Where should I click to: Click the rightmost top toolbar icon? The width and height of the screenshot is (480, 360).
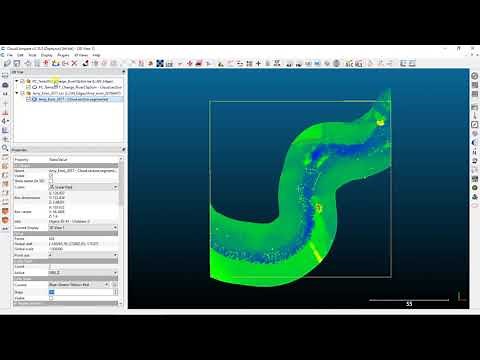[x=412, y=63]
